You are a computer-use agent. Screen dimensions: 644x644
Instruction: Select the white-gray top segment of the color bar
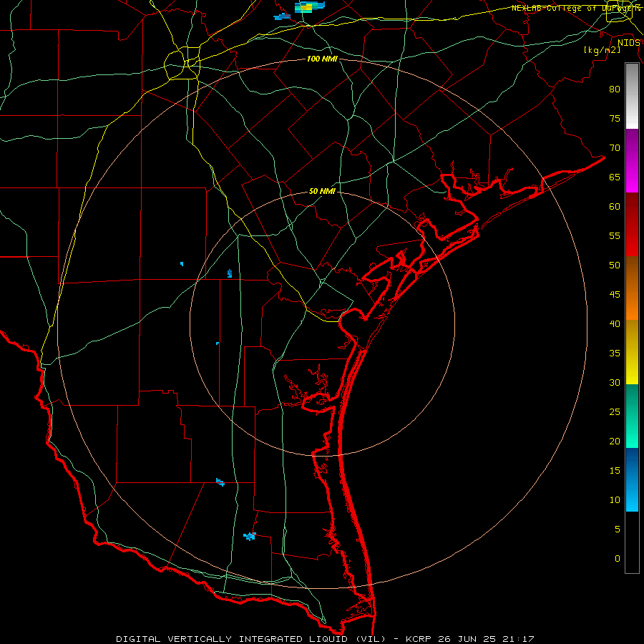tap(632, 96)
